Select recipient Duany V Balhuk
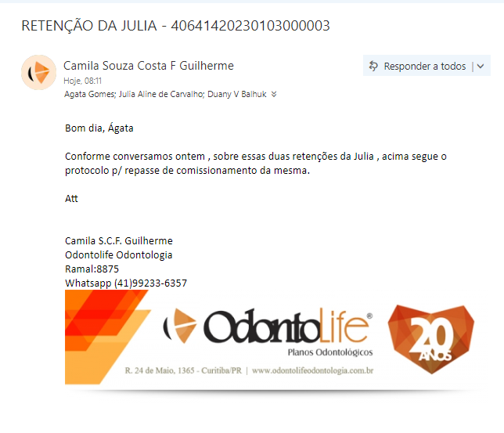 (x=237, y=94)
